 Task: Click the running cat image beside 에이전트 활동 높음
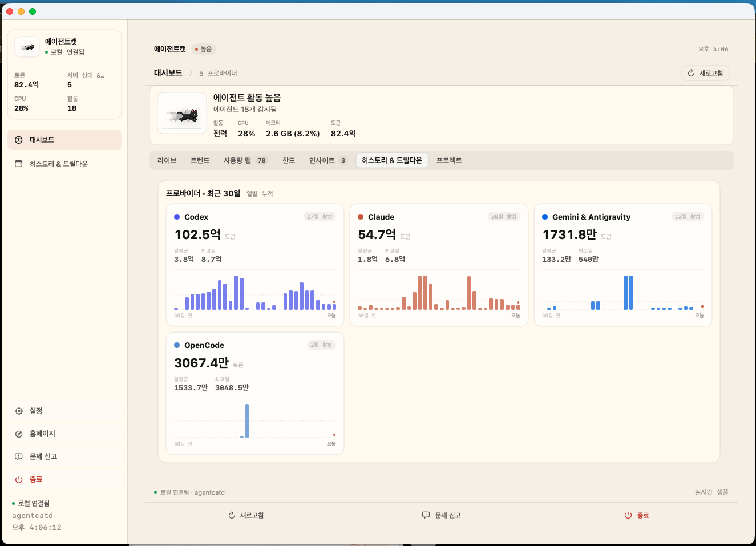coord(182,113)
